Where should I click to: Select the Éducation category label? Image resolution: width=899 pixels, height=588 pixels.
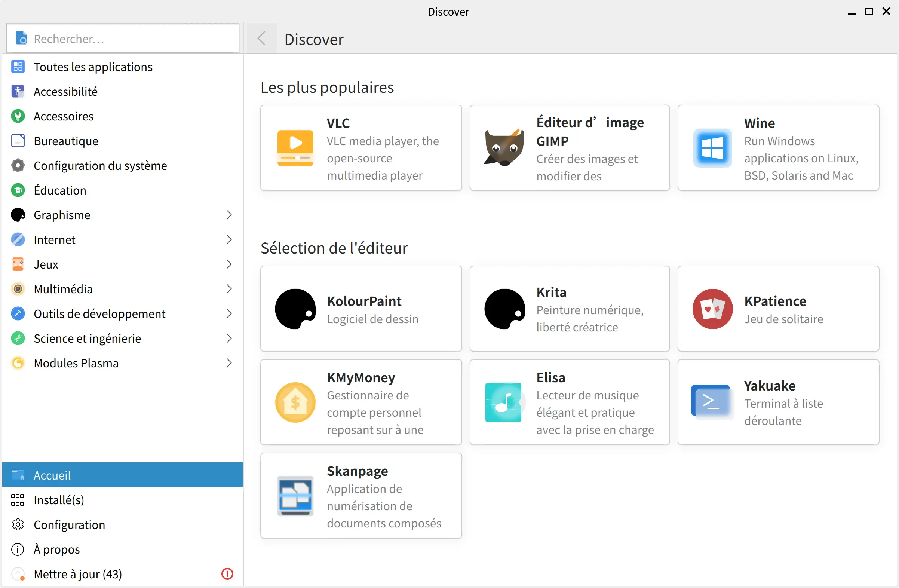pyautogui.click(x=60, y=190)
